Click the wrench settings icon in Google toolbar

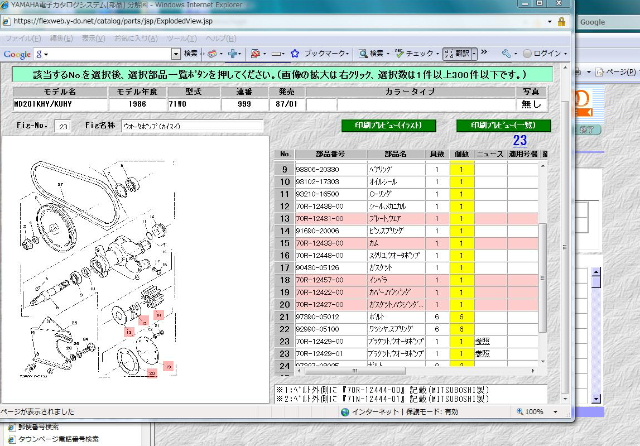(x=506, y=53)
